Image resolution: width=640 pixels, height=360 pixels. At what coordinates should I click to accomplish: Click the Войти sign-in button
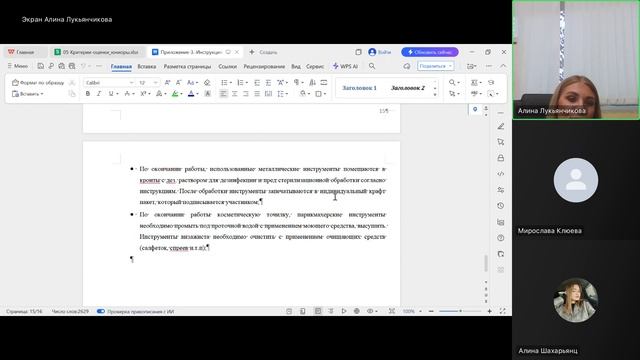pyautogui.click(x=380, y=52)
